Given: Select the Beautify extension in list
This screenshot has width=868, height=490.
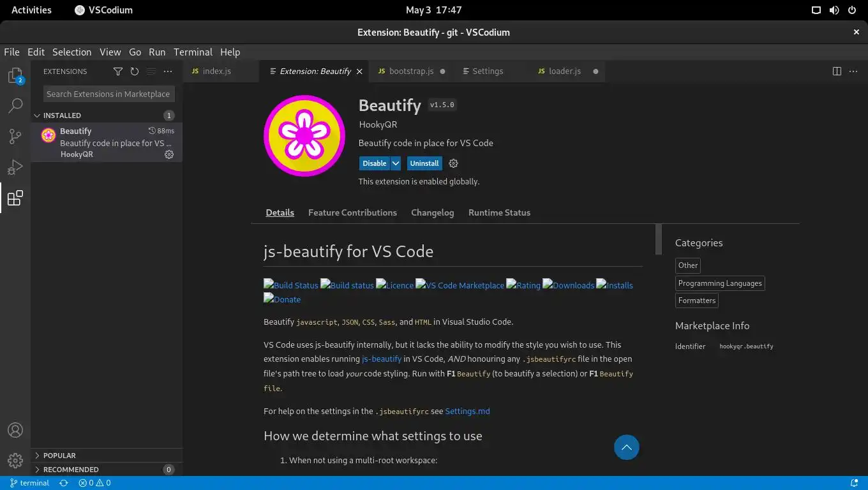Looking at the screenshot, I should click(107, 142).
